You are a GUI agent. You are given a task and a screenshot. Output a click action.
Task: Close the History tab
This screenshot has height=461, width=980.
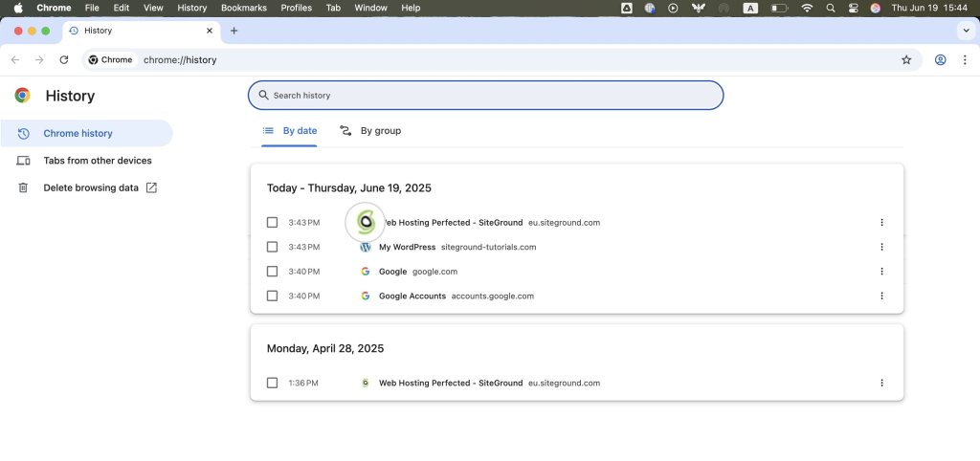tap(210, 31)
